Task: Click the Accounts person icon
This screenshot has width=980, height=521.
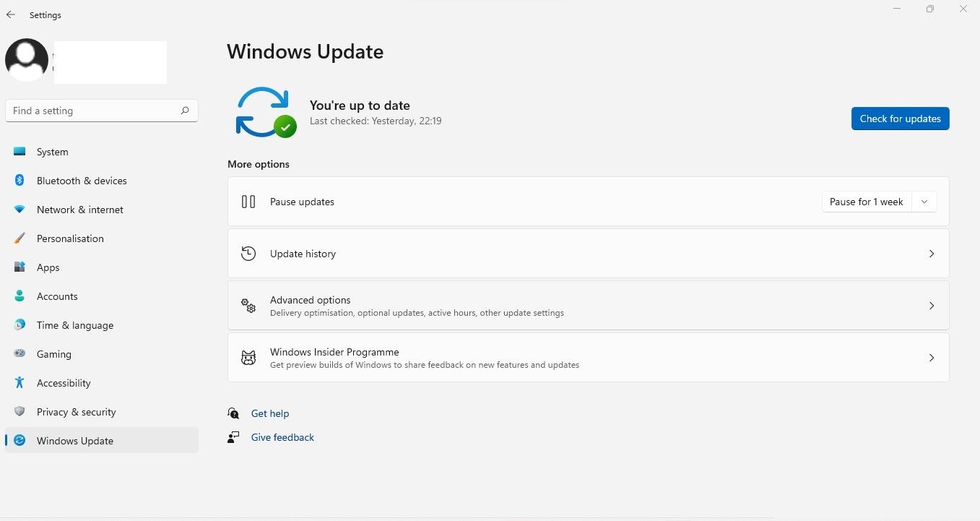Action: pyautogui.click(x=20, y=296)
